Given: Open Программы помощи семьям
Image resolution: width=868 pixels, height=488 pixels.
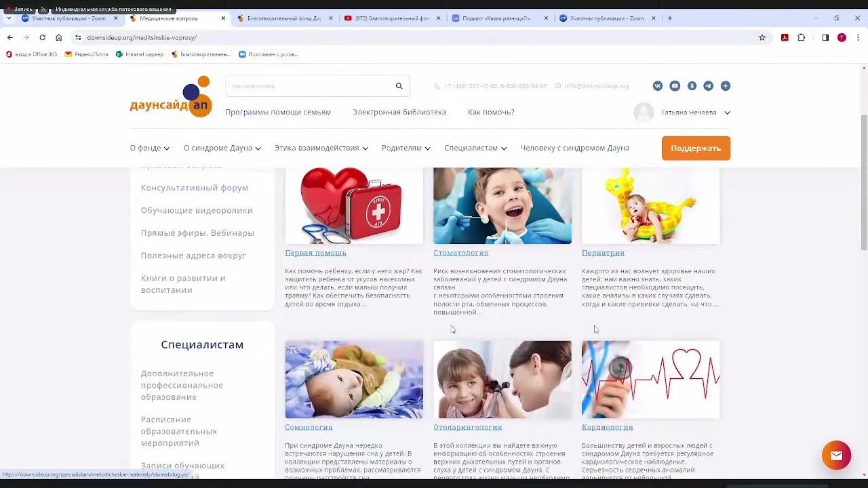Looking at the screenshot, I should (x=278, y=113).
